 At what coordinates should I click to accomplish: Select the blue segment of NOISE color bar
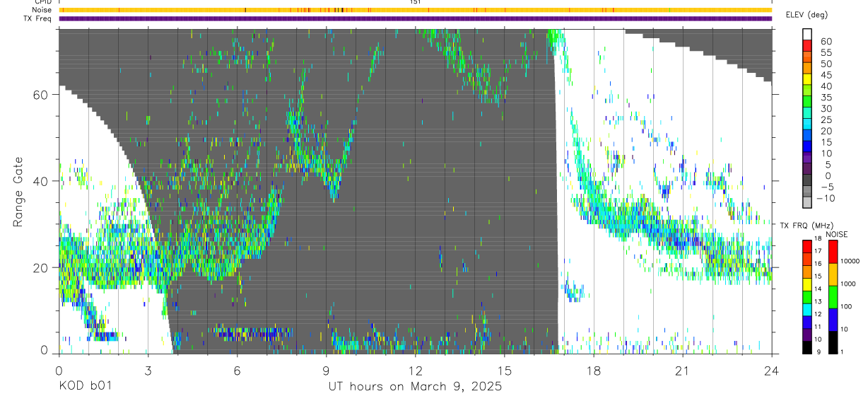point(833,320)
